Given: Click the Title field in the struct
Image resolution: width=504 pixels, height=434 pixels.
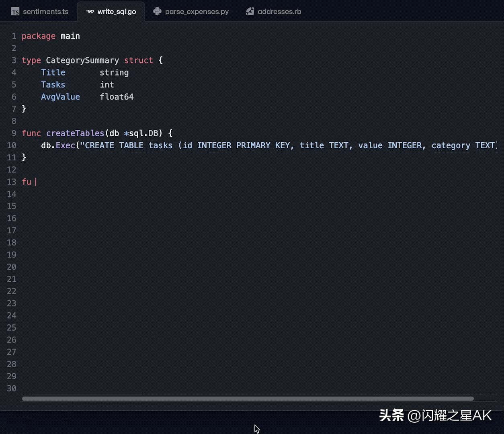Looking at the screenshot, I should pyautogui.click(x=53, y=73).
